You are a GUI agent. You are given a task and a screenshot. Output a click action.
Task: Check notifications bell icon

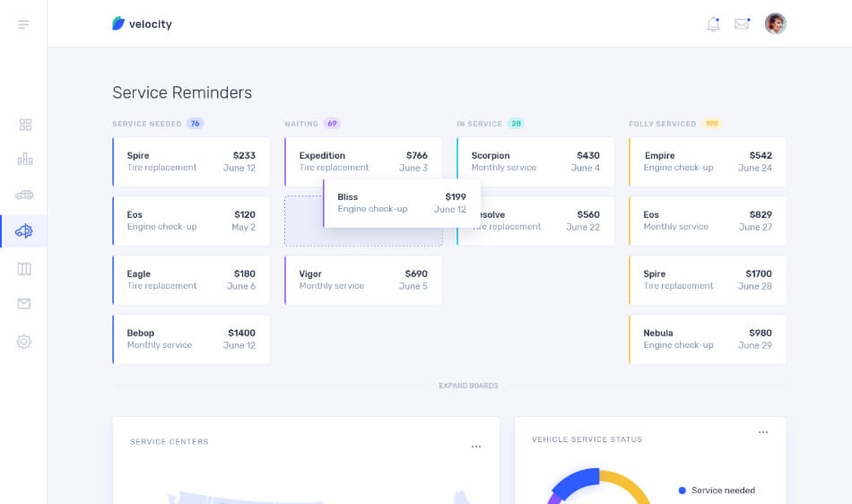tap(713, 24)
